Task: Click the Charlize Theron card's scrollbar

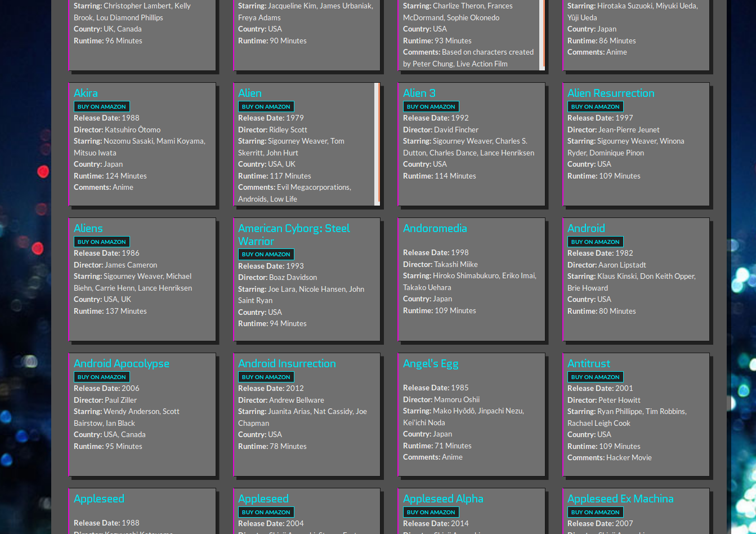Action: click(x=542, y=34)
